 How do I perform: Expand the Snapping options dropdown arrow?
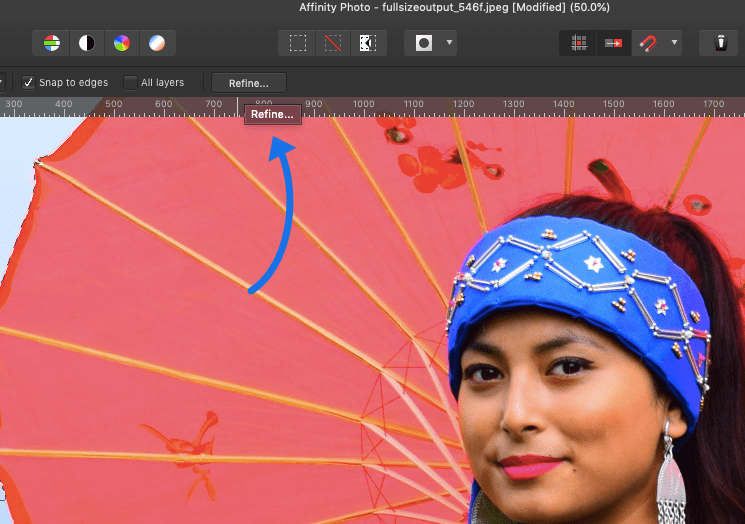[675, 43]
